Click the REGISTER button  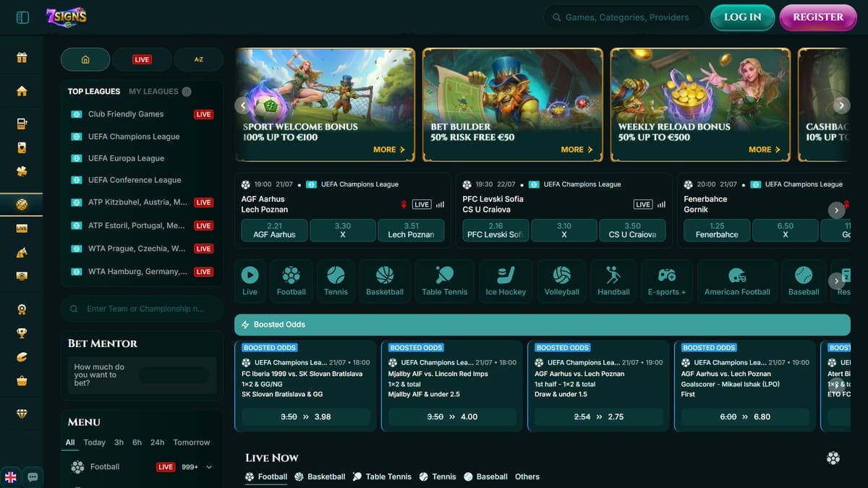(x=818, y=17)
